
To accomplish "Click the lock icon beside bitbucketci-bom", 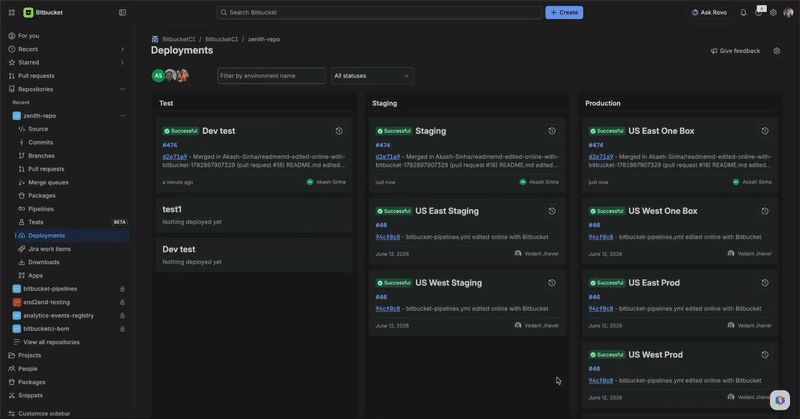I will tap(122, 329).
